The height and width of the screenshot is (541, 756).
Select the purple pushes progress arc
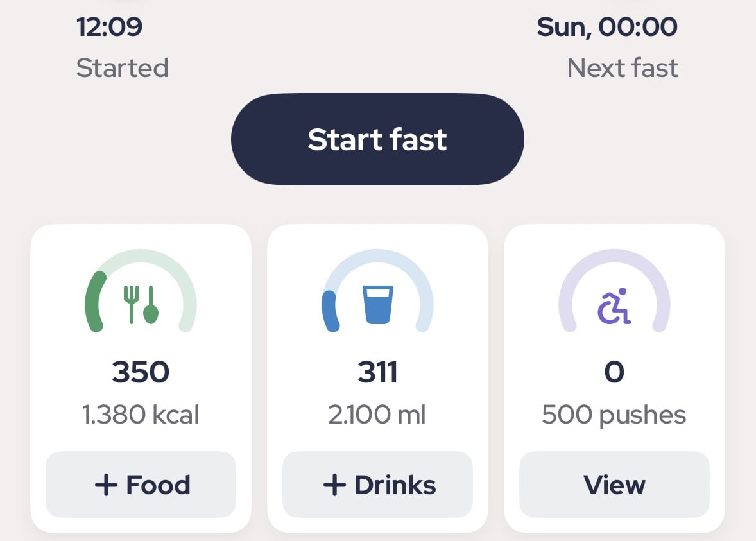pyautogui.click(x=614, y=290)
